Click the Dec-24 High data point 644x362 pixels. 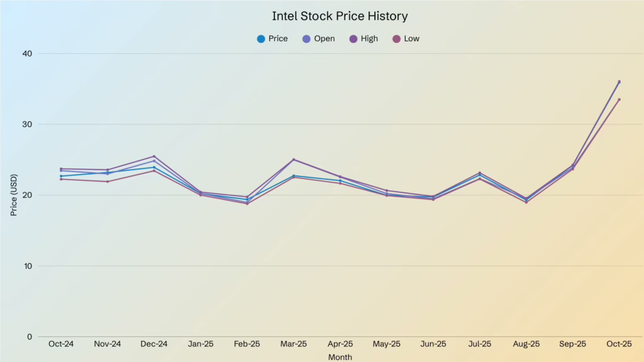coord(154,156)
